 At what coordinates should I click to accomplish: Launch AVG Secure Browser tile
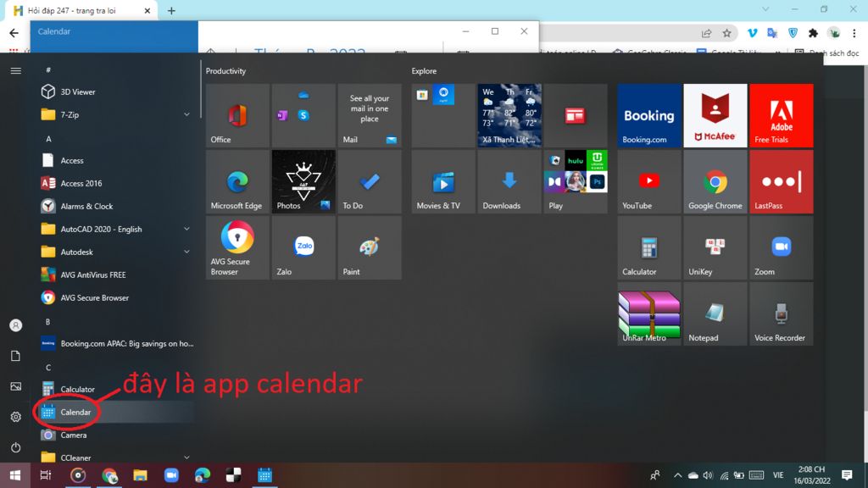pyautogui.click(x=237, y=247)
